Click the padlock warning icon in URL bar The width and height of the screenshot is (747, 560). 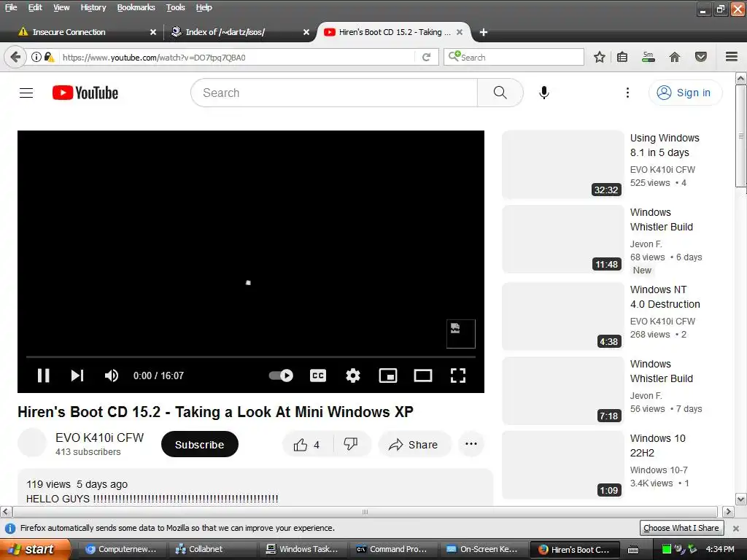50,57
